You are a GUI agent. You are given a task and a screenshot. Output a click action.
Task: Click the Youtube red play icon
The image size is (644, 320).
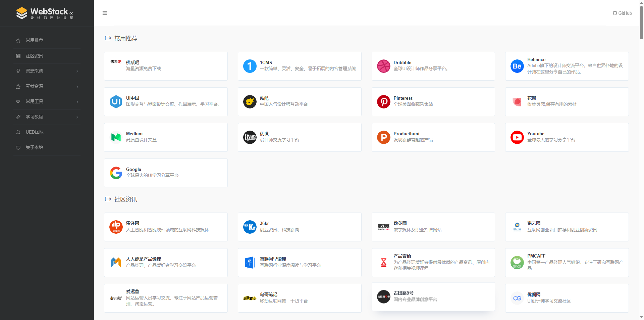pyautogui.click(x=517, y=137)
